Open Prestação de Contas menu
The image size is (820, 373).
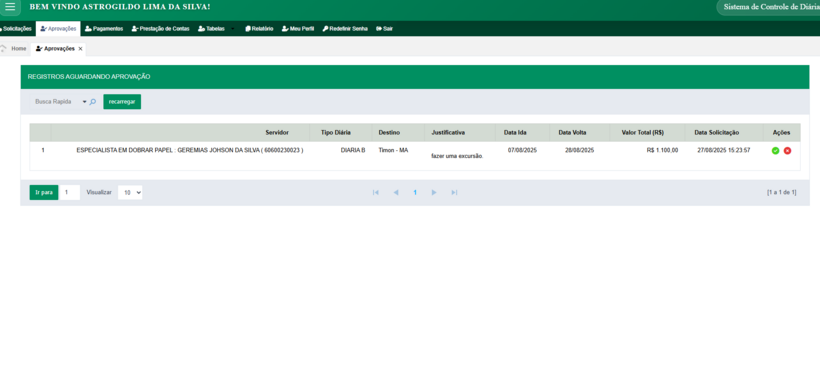pos(161,29)
